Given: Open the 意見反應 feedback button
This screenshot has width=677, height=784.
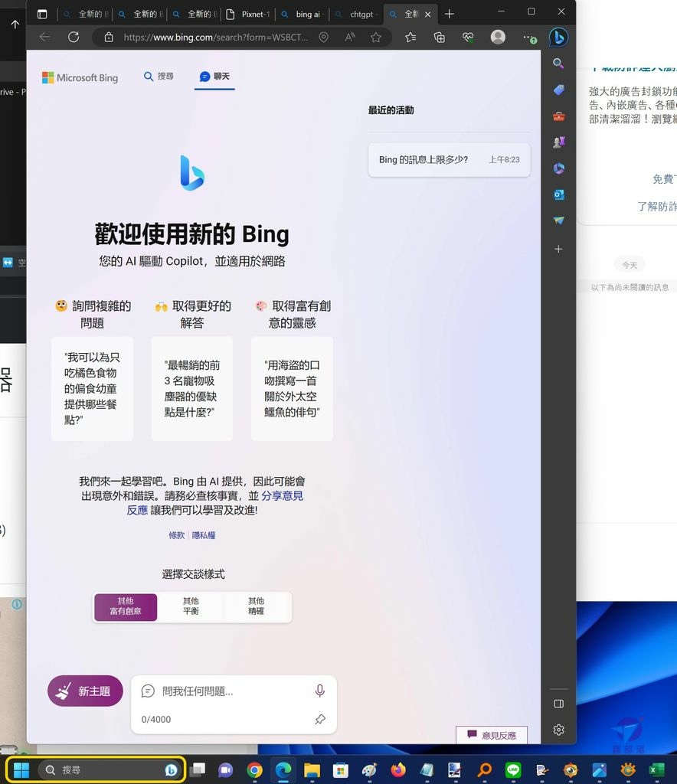Looking at the screenshot, I should pos(492,735).
